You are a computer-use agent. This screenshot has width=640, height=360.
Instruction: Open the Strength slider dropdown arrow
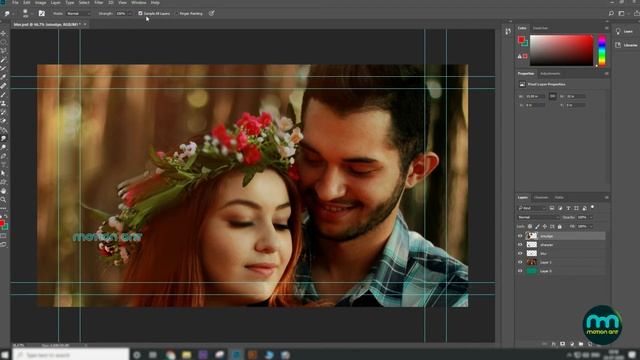point(130,13)
